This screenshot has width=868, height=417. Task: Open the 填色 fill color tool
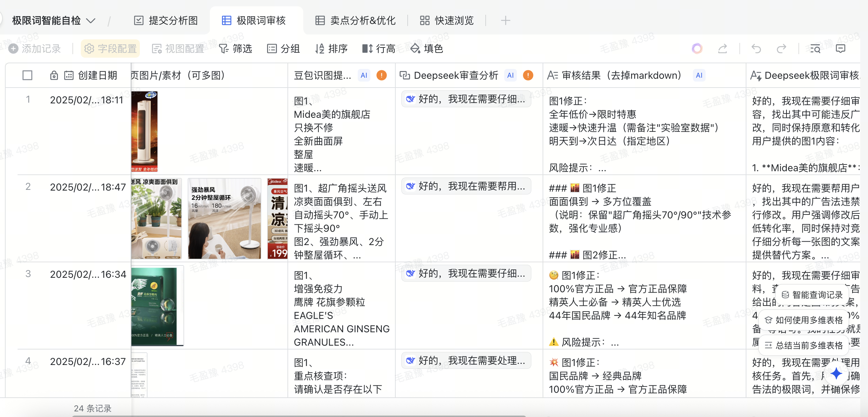click(x=427, y=49)
